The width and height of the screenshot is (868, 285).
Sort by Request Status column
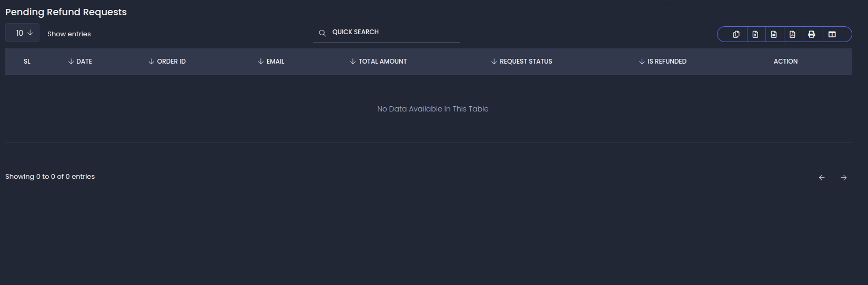pyautogui.click(x=521, y=62)
